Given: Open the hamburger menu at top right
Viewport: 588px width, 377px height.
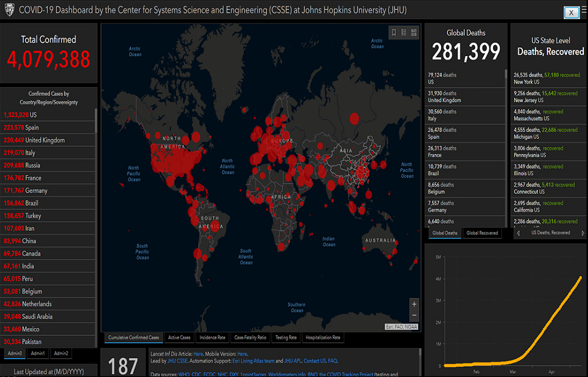Looking at the screenshot, I should point(584,11).
